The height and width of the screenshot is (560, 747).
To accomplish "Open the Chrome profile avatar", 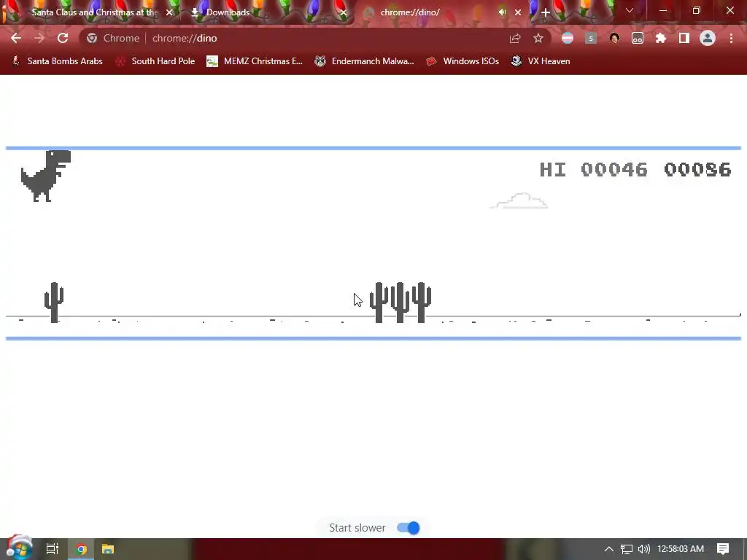I will tap(708, 38).
